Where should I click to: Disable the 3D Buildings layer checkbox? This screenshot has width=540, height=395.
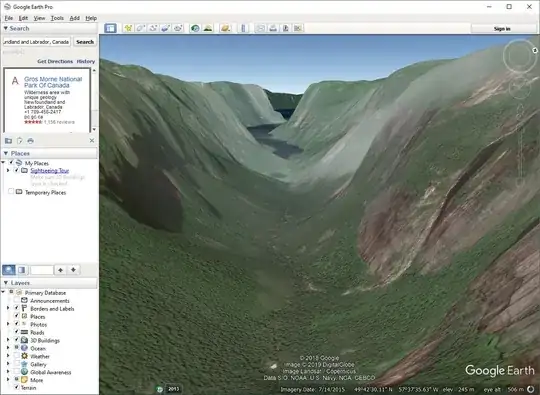click(x=16, y=340)
